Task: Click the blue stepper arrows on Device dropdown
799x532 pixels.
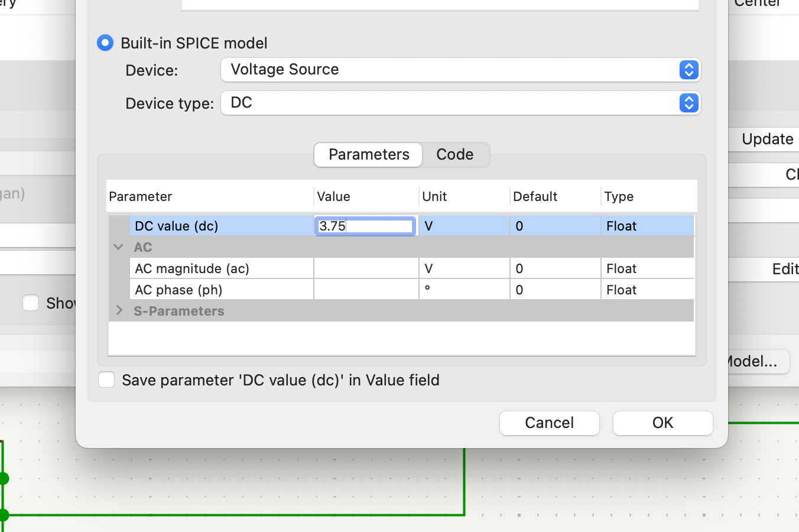Action: pyautogui.click(x=688, y=70)
